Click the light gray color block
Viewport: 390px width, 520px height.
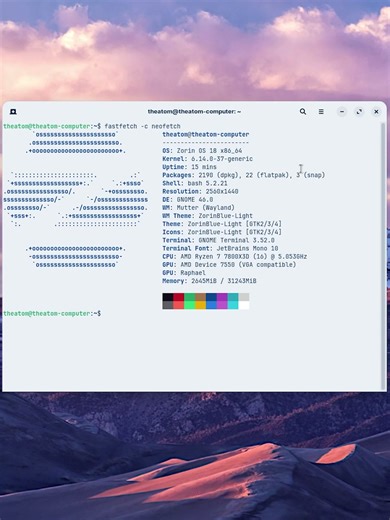point(244,297)
